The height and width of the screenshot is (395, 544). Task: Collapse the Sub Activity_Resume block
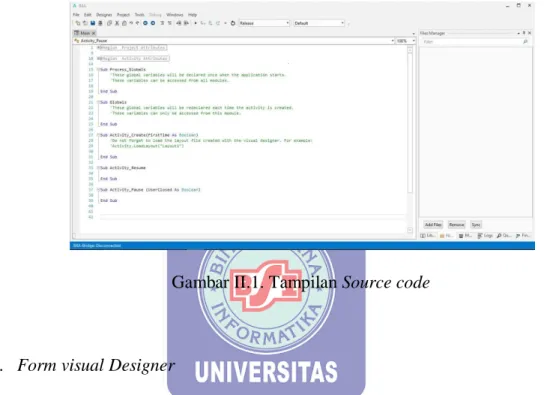tap(99, 168)
